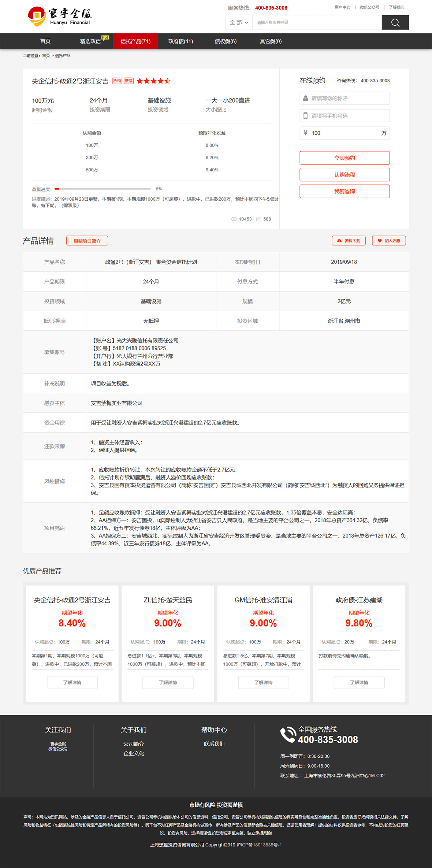Click the 8.00% yield value
The width and height of the screenshot is (432, 868).
click(x=212, y=145)
